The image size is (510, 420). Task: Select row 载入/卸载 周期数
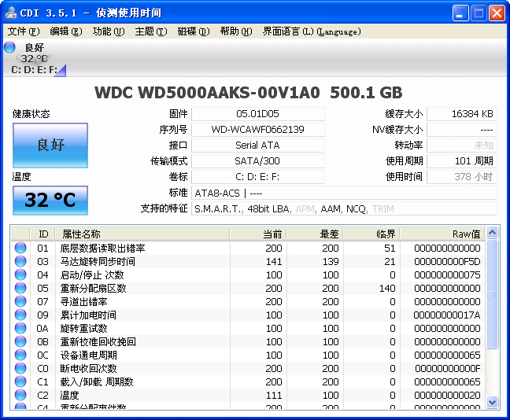tap(248, 381)
